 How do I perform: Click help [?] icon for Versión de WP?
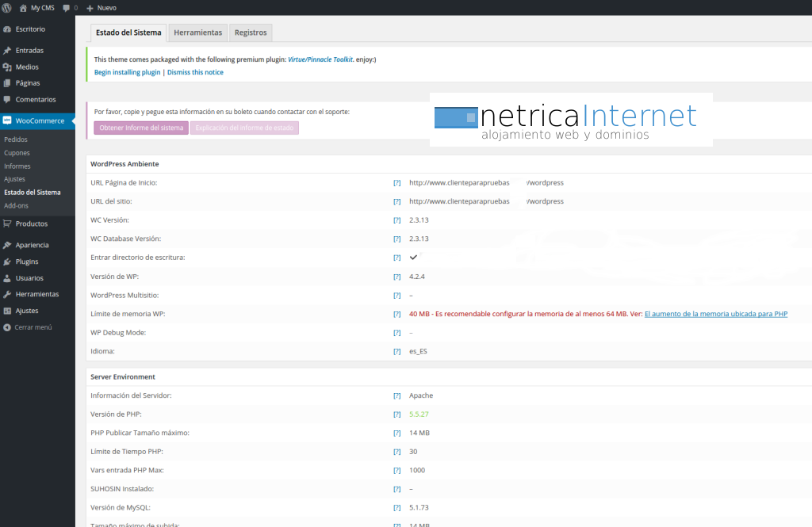(x=396, y=277)
